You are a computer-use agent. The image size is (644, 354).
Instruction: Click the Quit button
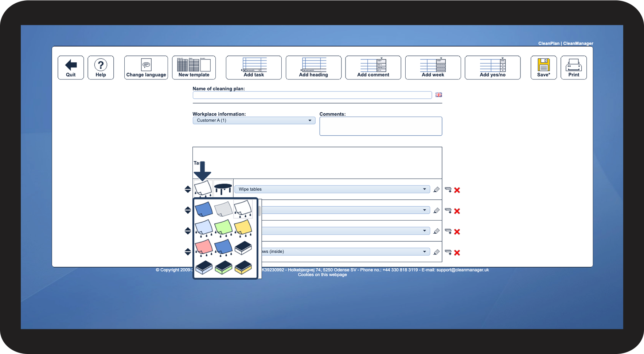click(71, 67)
